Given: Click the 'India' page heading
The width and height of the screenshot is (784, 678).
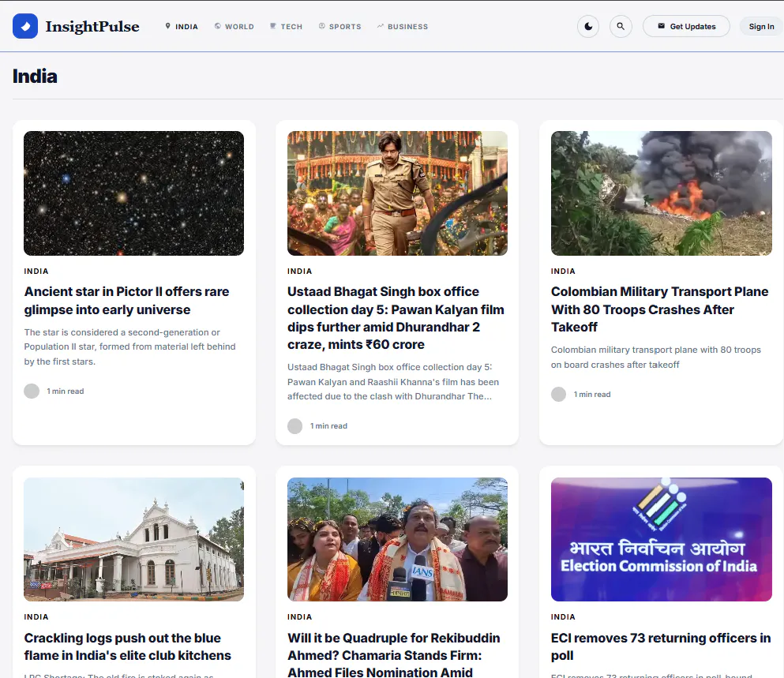Looking at the screenshot, I should [x=35, y=77].
